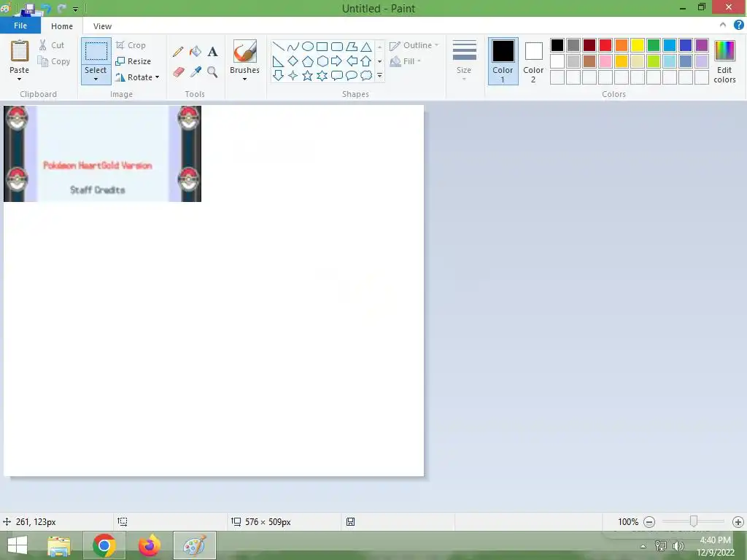747x560 pixels.
Task: Open the Paint Help icon
Action: tap(738, 26)
